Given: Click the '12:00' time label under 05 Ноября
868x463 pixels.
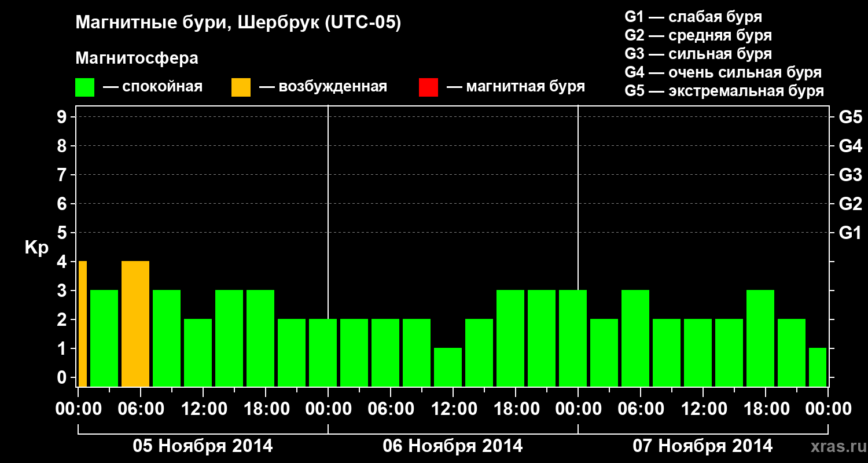Looking at the screenshot, I should 203,409.
